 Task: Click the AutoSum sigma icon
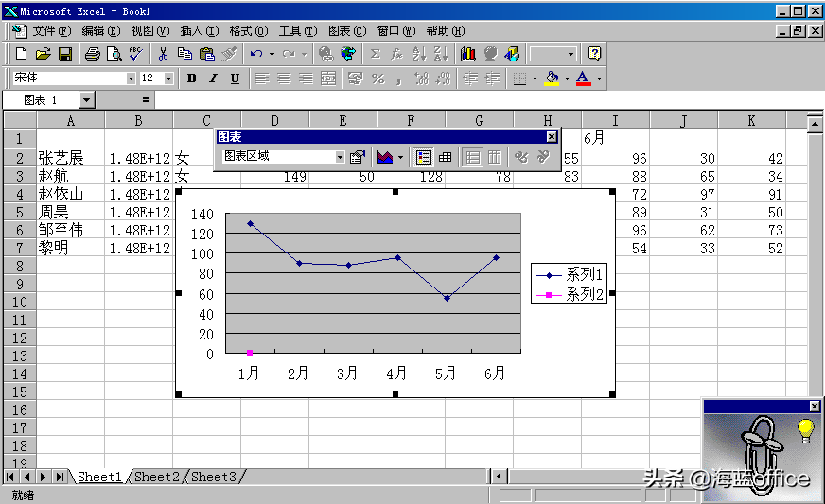[376, 54]
